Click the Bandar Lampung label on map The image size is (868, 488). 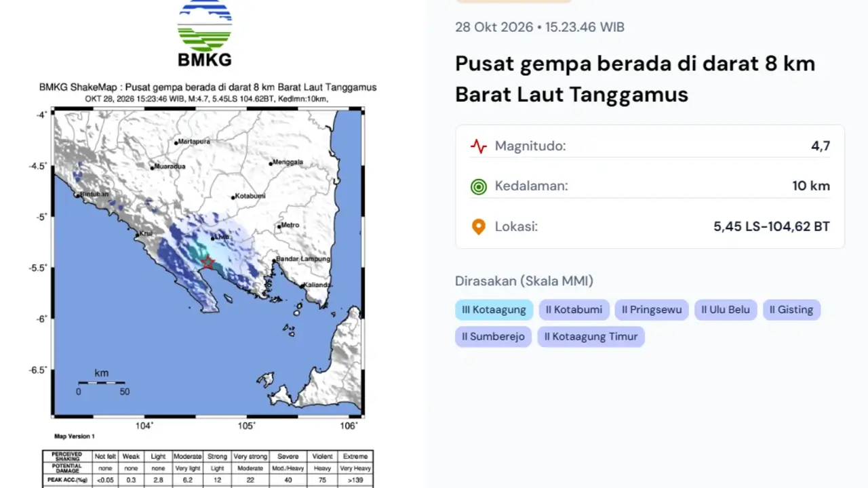304,259
